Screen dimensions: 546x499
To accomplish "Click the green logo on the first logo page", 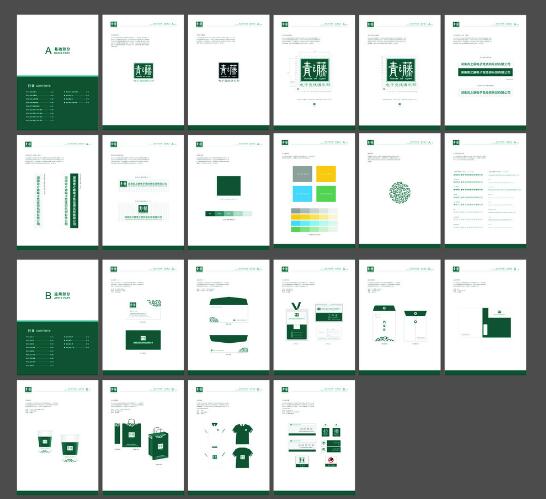I will [x=143, y=71].
